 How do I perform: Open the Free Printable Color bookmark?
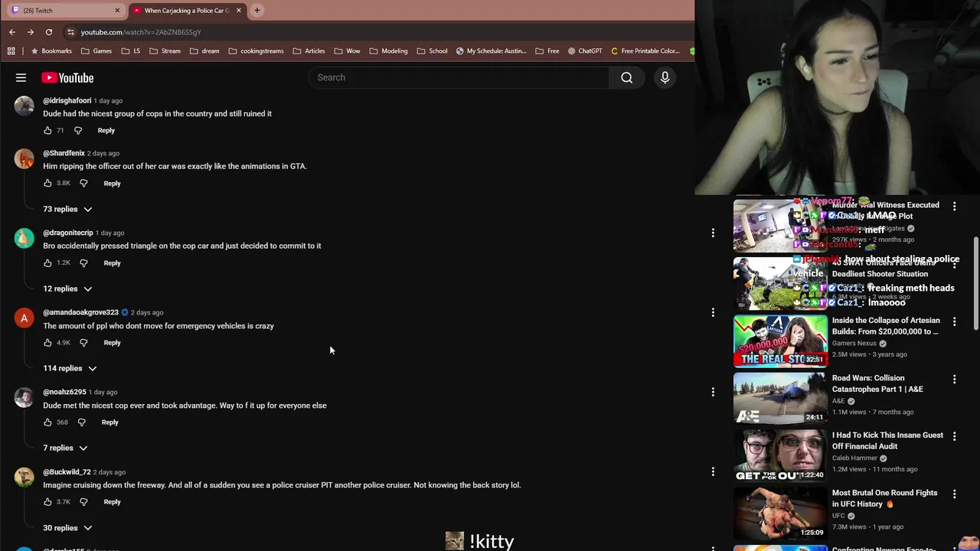pyautogui.click(x=645, y=51)
